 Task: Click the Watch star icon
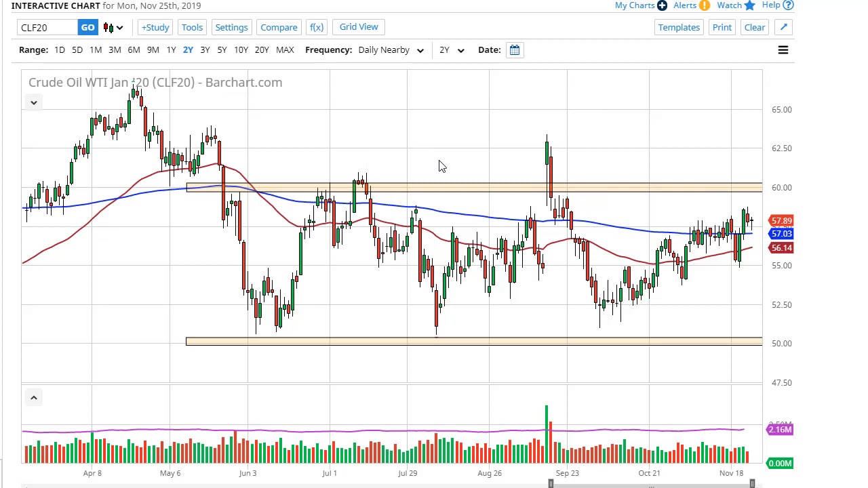click(x=749, y=5)
